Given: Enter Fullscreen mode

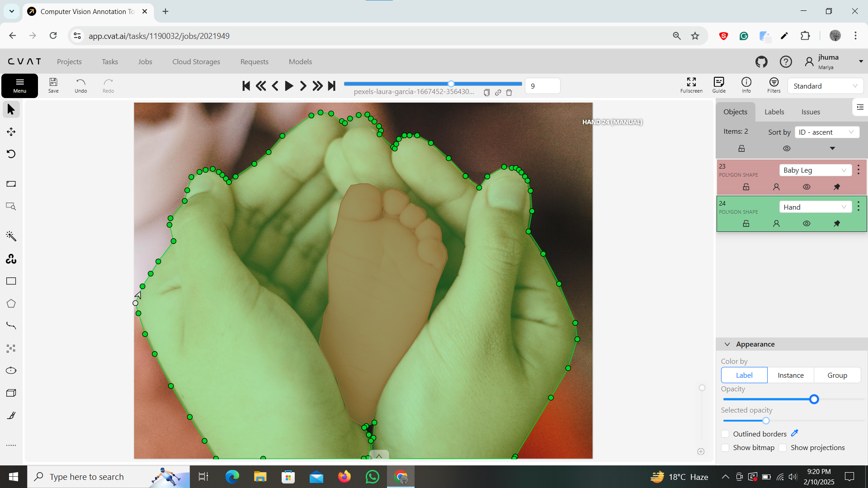Looking at the screenshot, I should pyautogui.click(x=691, y=84).
